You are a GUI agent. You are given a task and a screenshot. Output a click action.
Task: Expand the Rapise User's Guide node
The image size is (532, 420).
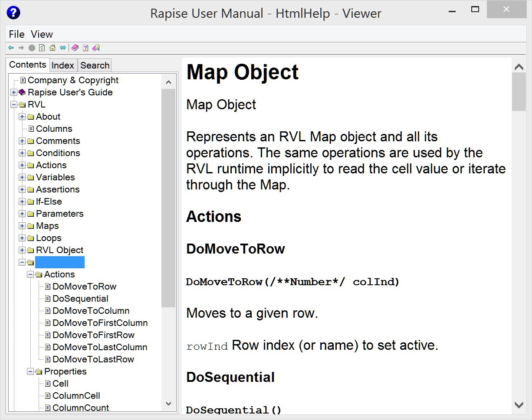14,92
